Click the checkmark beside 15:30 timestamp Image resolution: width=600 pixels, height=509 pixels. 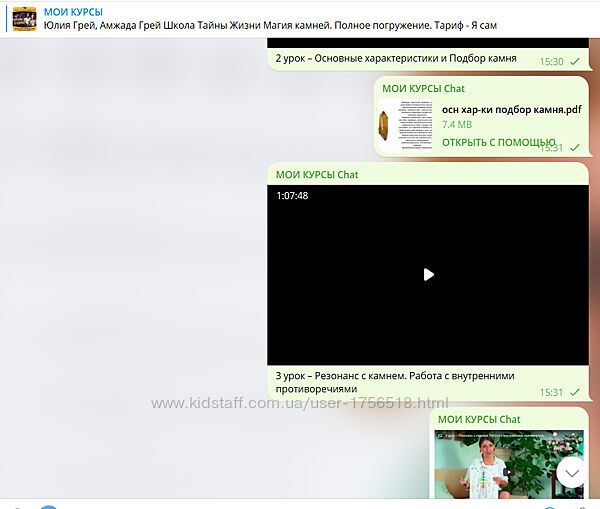(575, 62)
